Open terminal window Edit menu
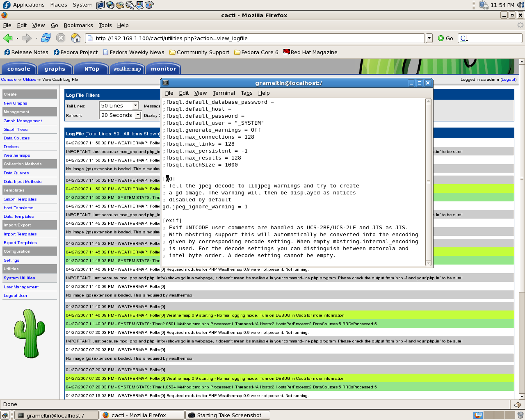525x420 pixels. coord(184,93)
